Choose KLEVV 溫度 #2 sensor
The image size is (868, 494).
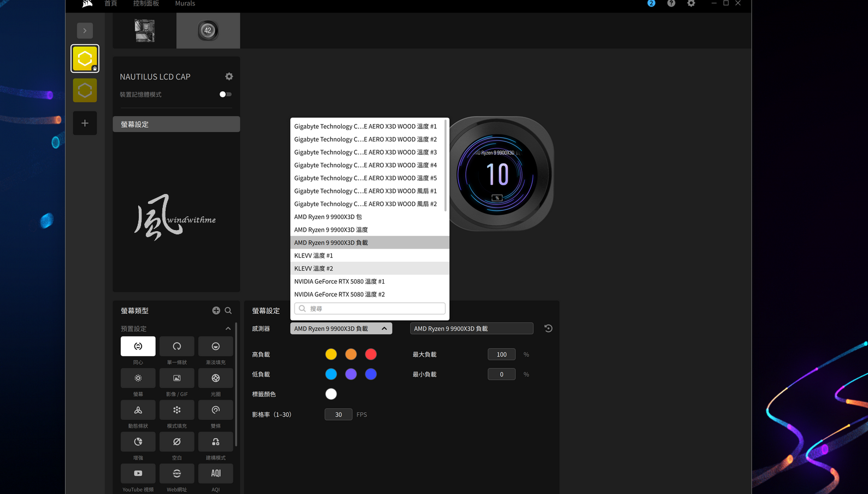[370, 269]
